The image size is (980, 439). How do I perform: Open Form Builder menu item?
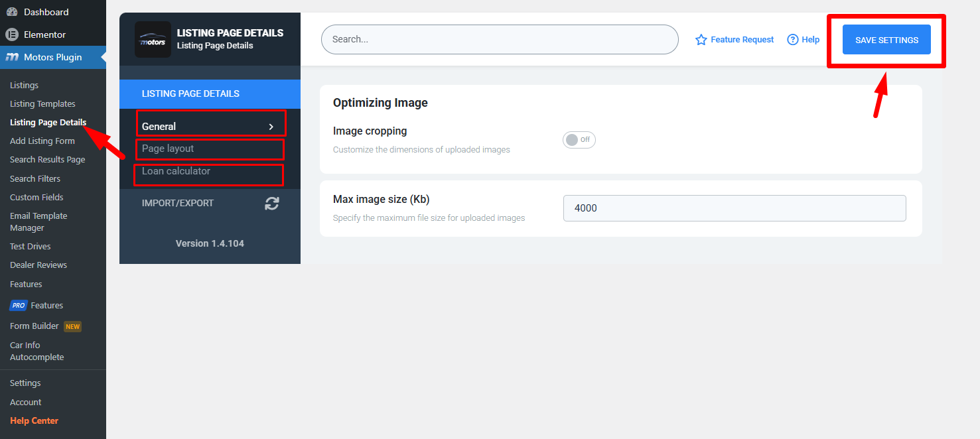click(x=35, y=326)
